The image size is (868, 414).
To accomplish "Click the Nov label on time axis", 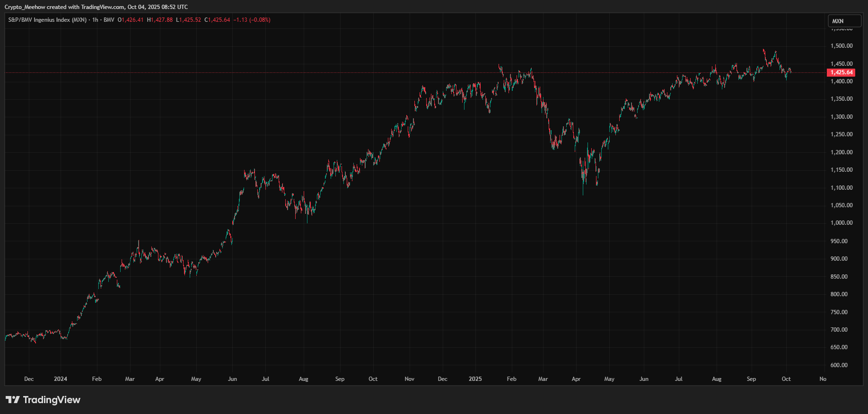I will point(410,379).
